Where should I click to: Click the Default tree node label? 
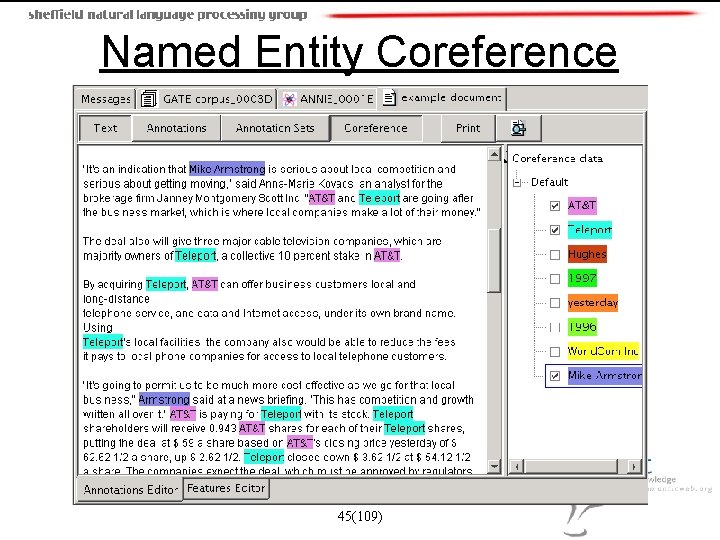[x=550, y=182]
